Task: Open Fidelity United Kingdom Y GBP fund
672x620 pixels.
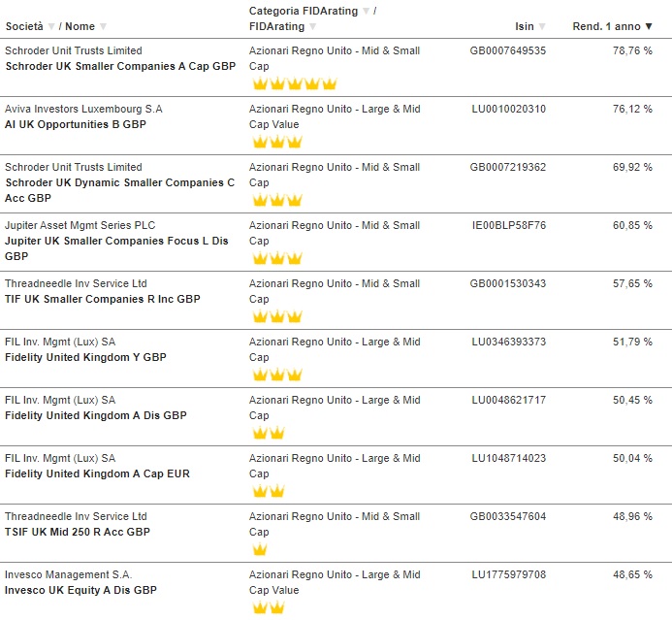Action: click(x=85, y=357)
